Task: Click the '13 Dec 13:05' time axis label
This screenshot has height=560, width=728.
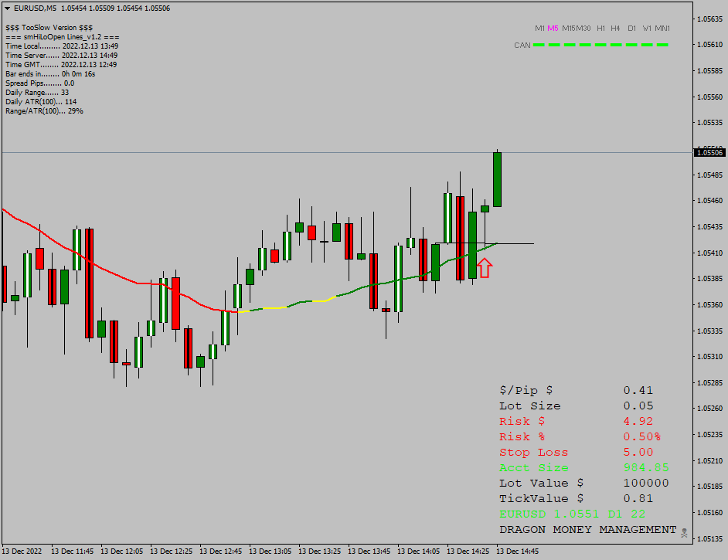Action: click(x=270, y=552)
